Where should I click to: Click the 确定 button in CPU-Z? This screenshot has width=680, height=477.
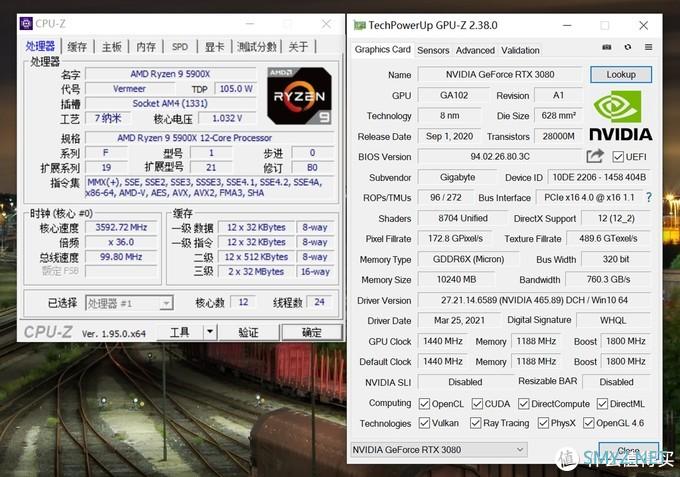[x=312, y=332]
